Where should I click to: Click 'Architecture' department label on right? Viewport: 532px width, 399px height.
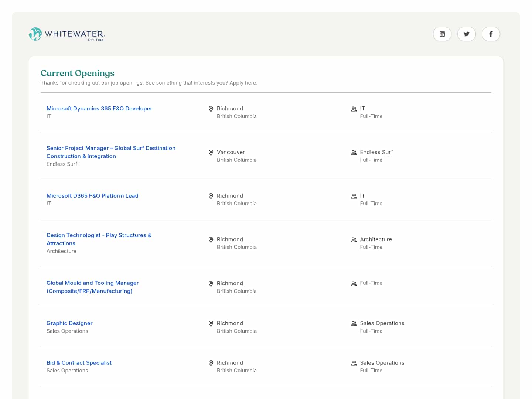[376, 239]
